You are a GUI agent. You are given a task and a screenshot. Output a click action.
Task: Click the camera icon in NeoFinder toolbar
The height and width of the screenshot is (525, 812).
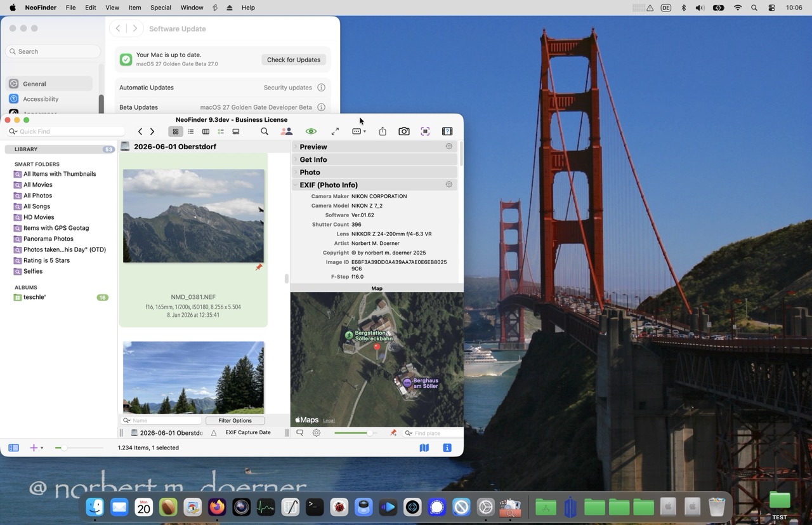404,131
